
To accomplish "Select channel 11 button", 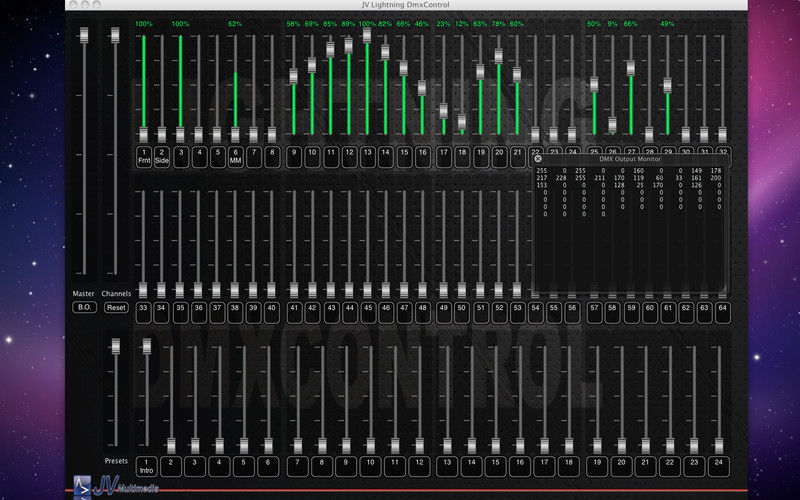I will 331,157.
